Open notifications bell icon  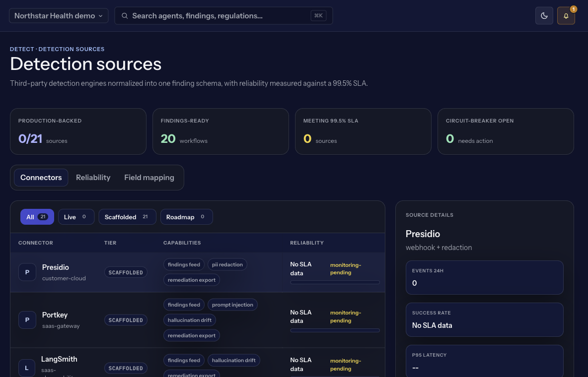[566, 16]
